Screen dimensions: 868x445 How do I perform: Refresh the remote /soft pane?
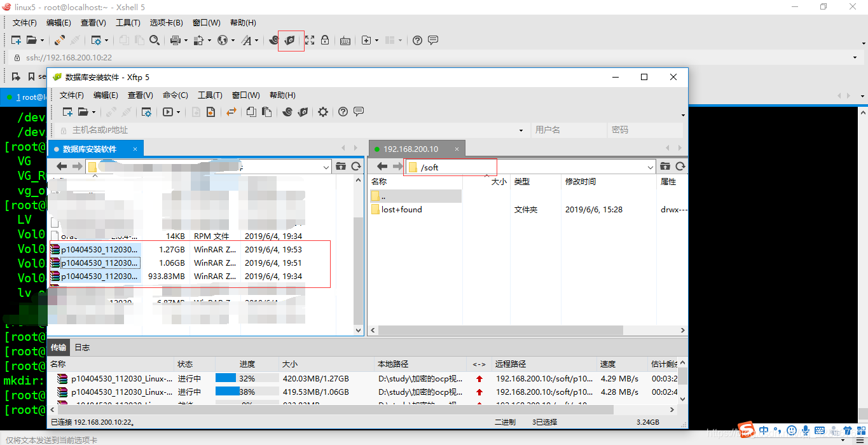[680, 167]
